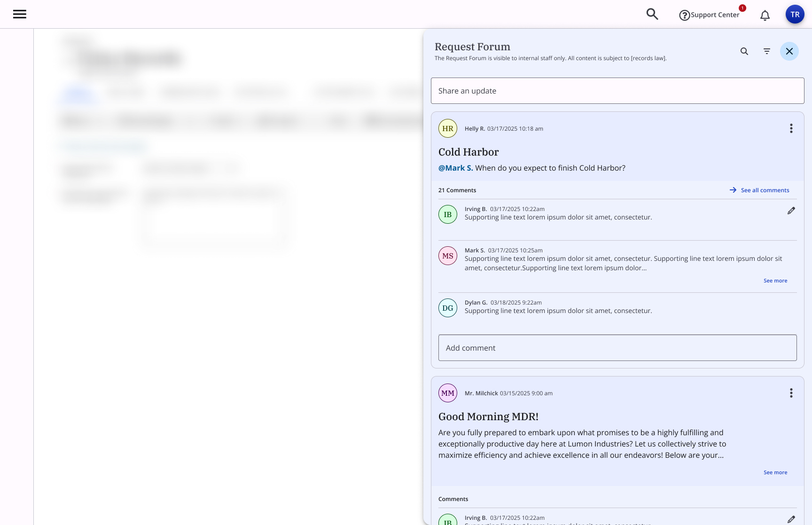
Task: Click the Support Center notification badge
Action: point(742,8)
